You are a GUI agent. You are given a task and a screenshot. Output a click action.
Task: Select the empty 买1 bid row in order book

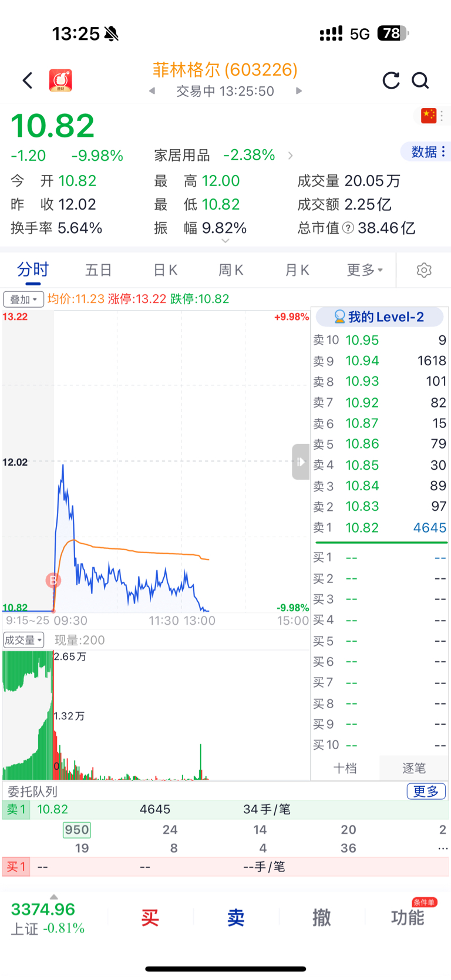pyautogui.click(x=380, y=558)
